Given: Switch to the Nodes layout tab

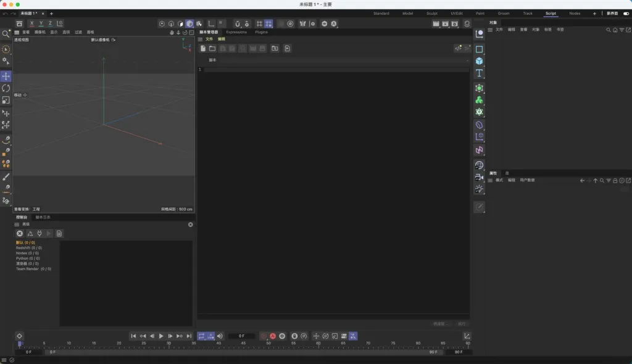Looking at the screenshot, I should (575, 13).
